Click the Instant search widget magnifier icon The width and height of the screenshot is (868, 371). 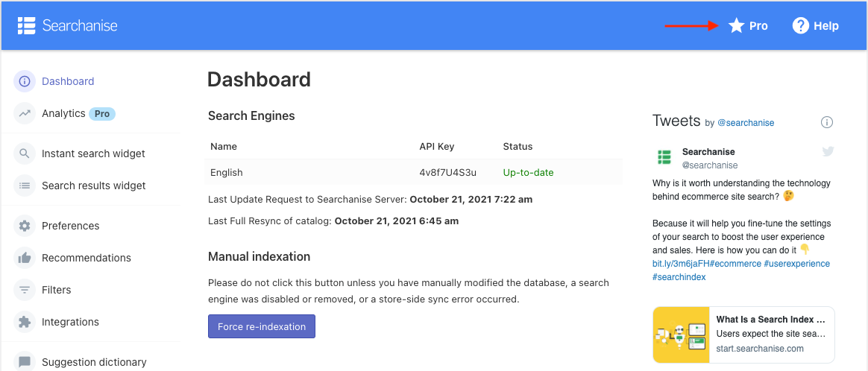pyautogui.click(x=25, y=153)
